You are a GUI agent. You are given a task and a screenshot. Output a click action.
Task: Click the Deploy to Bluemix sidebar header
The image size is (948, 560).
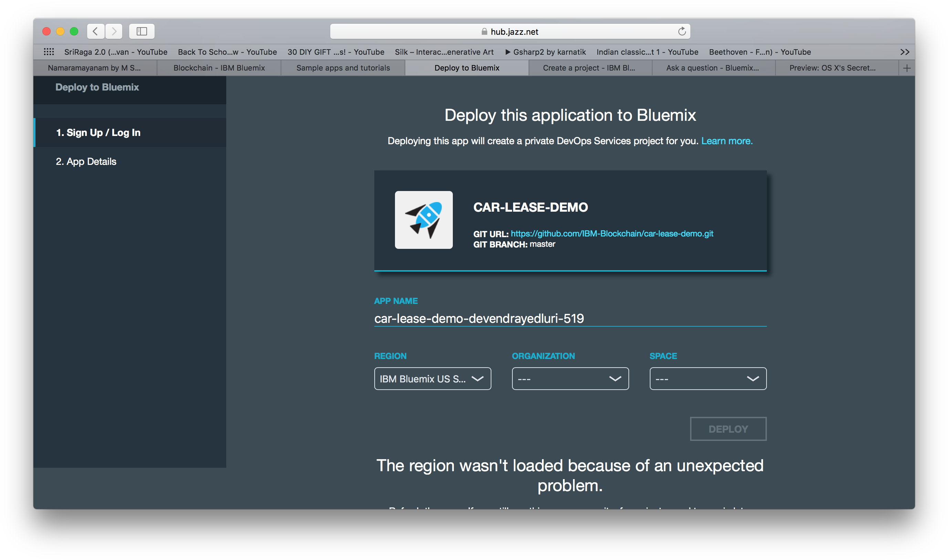(x=97, y=87)
